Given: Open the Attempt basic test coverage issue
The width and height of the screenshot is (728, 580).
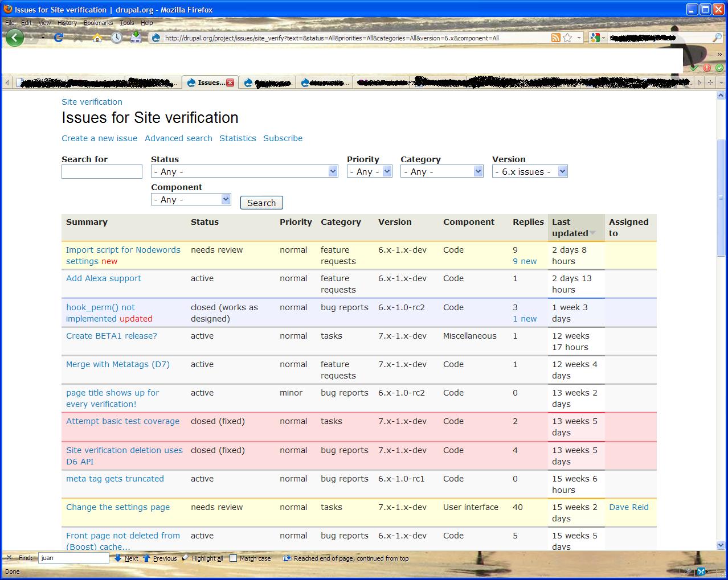Looking at the screenshot, I should click(122, 421).
